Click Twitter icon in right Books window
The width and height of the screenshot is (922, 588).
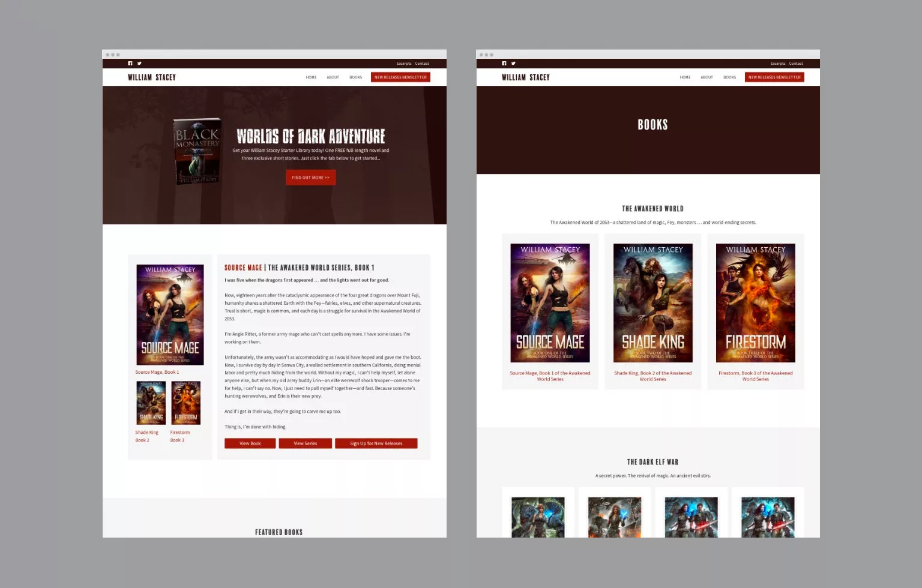[513, 63]
